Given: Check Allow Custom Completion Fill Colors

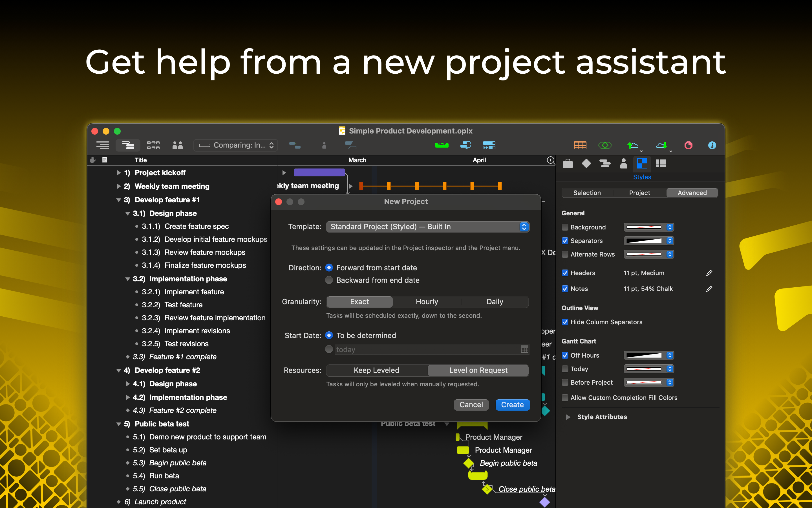Looking at the screenshot, I should pyautogui.click(x=565, y=397).
